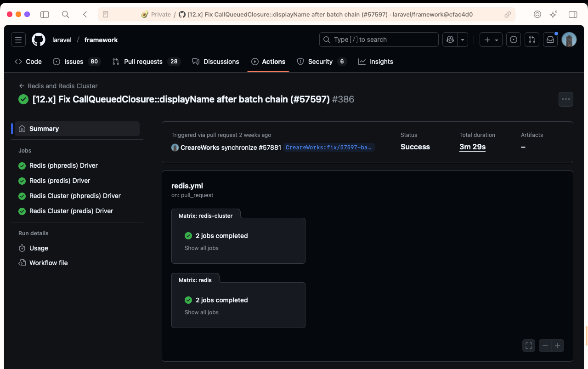Open the GitHub hamburger navigation menu
Screen dimensions: 588x369
pos(18,40)
